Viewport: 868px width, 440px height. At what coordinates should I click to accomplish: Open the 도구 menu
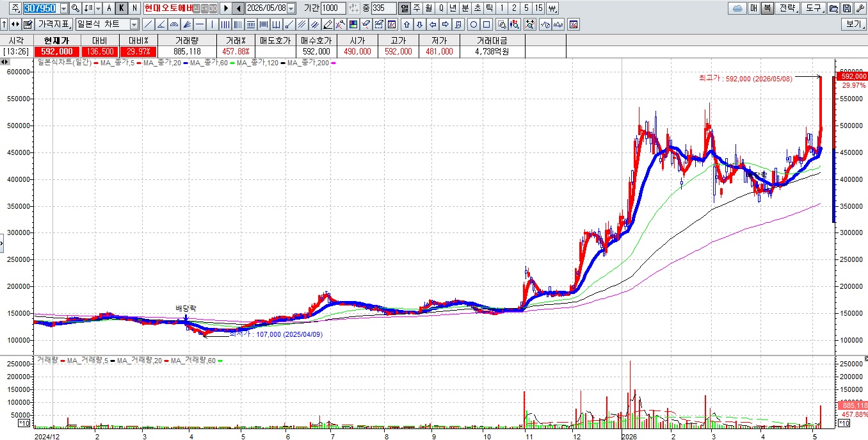point(814,8)
